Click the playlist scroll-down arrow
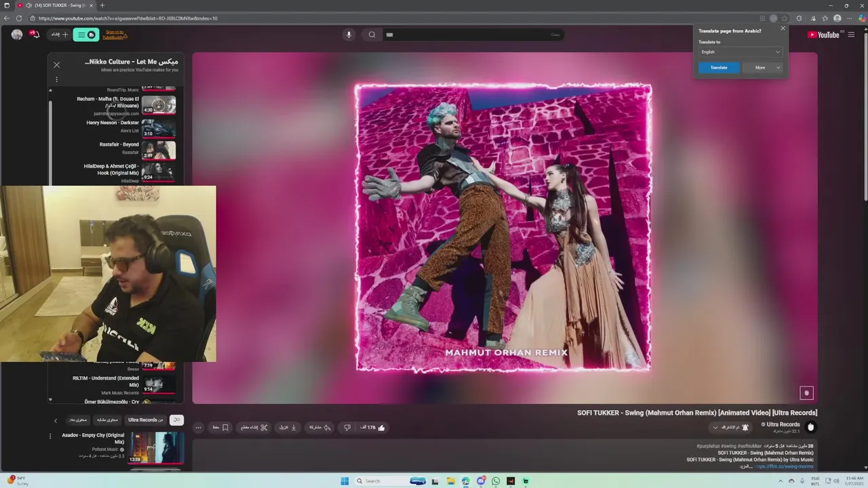Image resolution: width=868 pixels, height=488 pixels. coord(50,400)
